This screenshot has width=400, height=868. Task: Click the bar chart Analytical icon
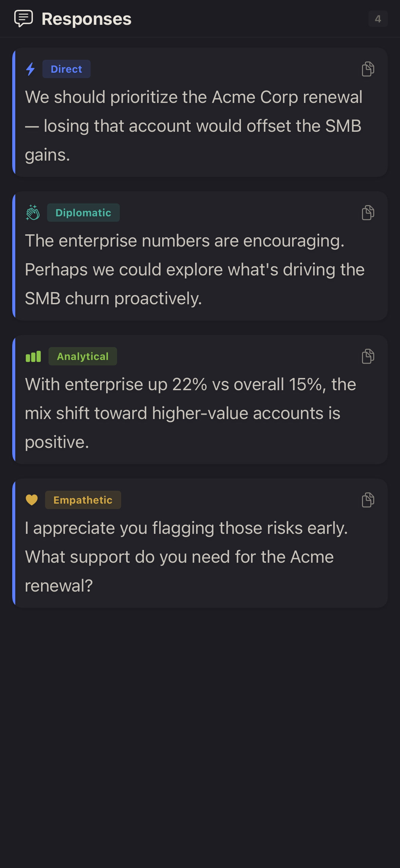click(x=33, y=356)
